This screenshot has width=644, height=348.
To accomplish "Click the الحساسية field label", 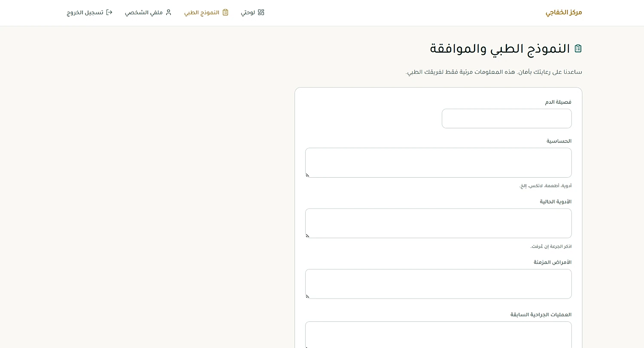I will (x=559, y=141).
